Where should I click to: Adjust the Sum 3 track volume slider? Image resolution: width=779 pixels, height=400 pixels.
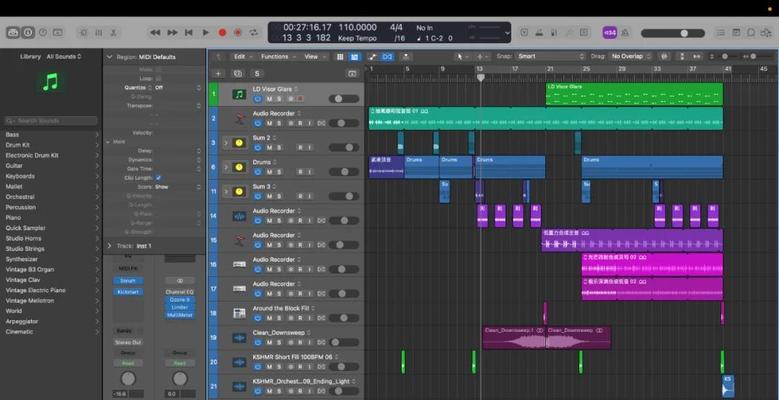[x=344, y=196]
